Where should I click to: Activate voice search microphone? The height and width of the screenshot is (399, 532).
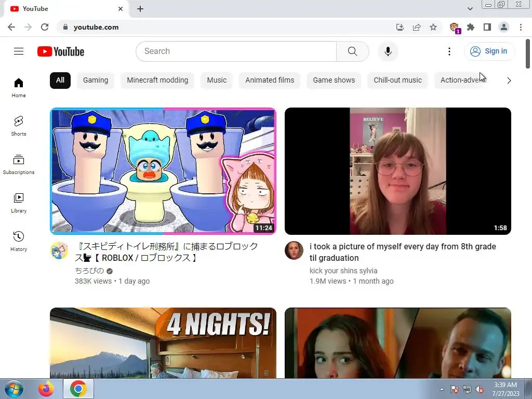388,51
